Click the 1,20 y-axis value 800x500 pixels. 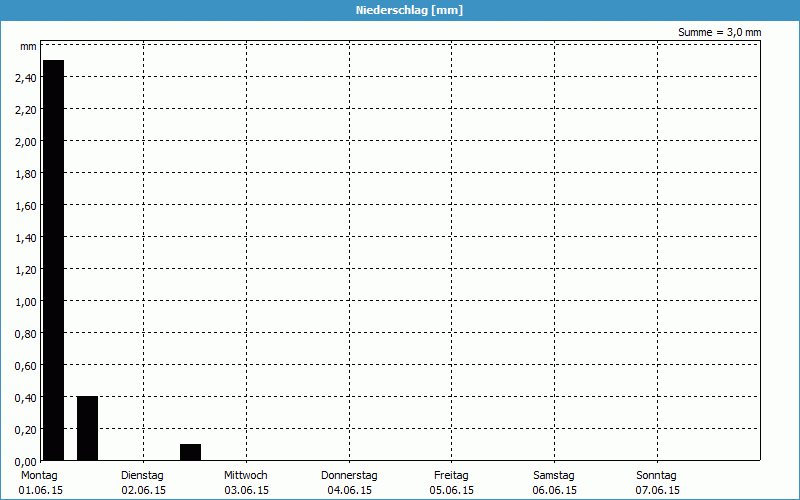coord(26,270)
